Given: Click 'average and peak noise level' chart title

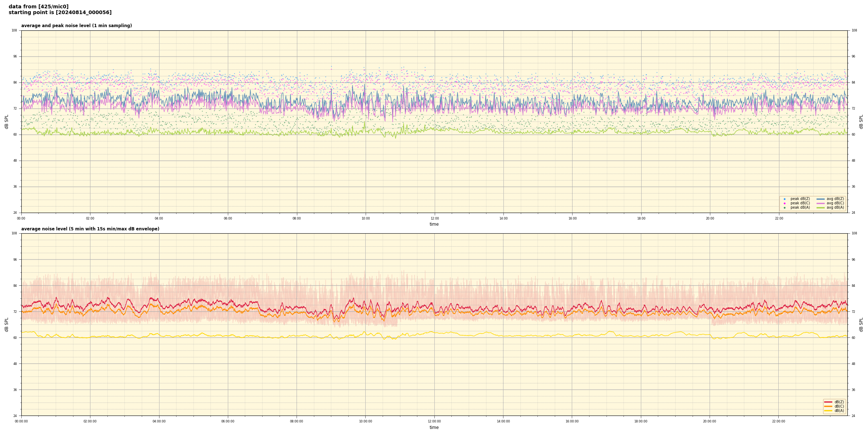Looking at the screenshot, I should pos(76,26).
